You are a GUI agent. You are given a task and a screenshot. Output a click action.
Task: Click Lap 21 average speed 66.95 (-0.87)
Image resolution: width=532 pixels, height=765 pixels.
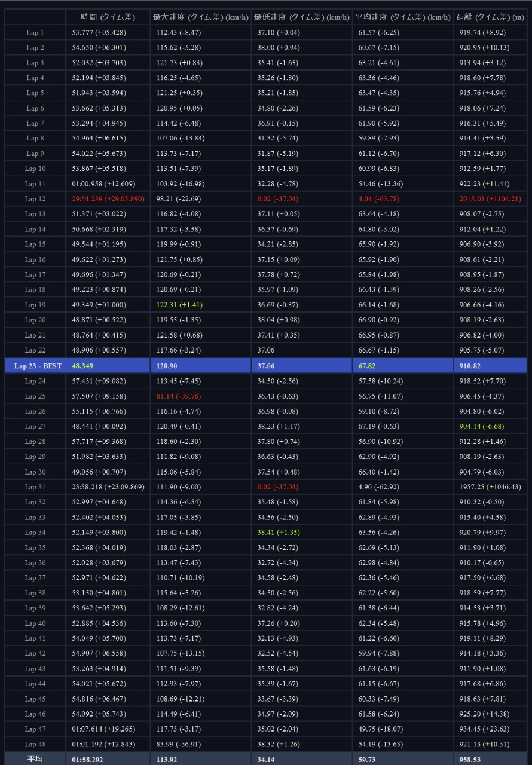378,335
